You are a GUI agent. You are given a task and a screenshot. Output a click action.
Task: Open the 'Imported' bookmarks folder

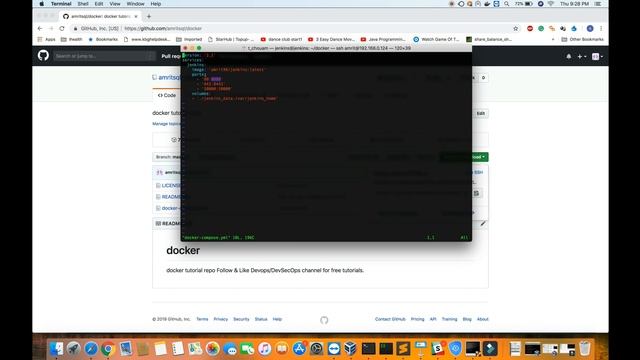[x=189, y=40]
